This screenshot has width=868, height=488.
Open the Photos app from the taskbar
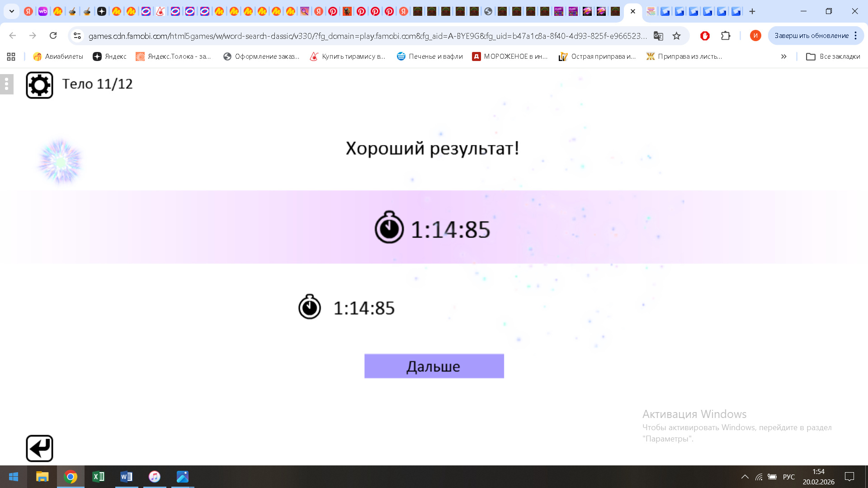click(x=182, y=477)
